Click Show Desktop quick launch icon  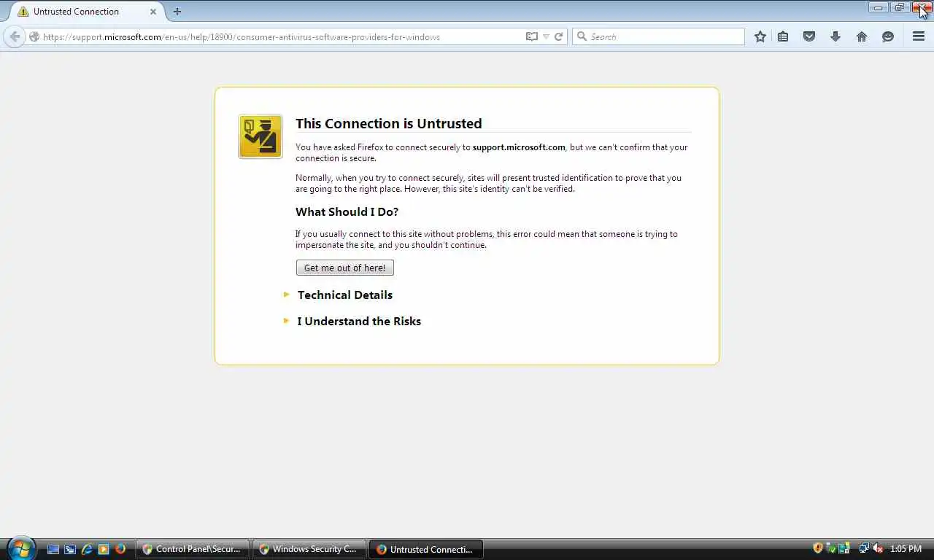click(x=53, y=549)
